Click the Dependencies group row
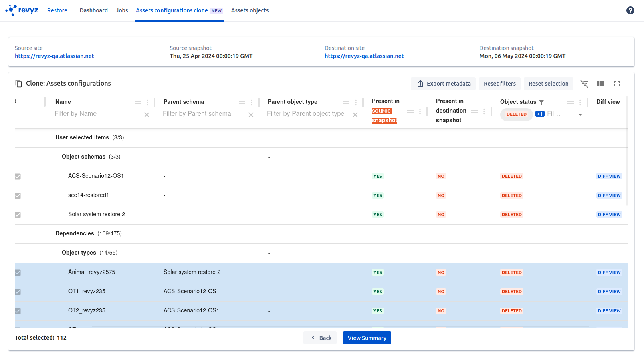Screen dimensions: 644x360 point(321,234)
